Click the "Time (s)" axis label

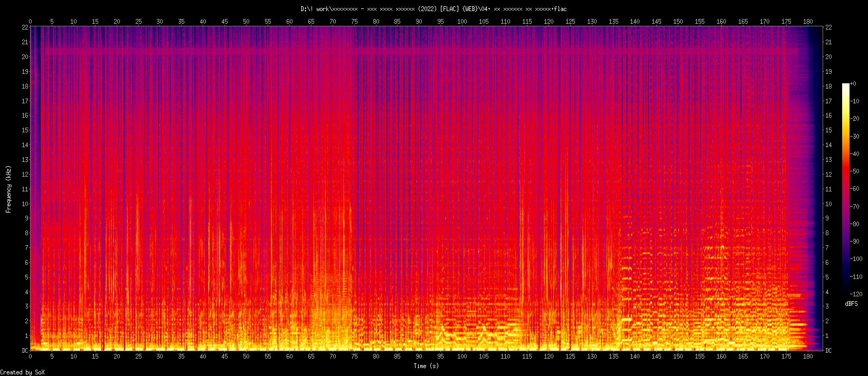pos(426,366)
